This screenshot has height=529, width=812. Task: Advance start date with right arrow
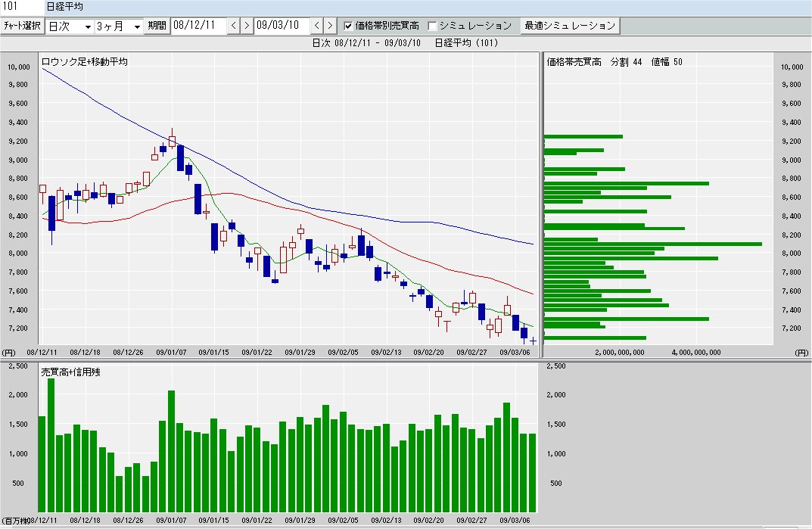click(246, 26)
